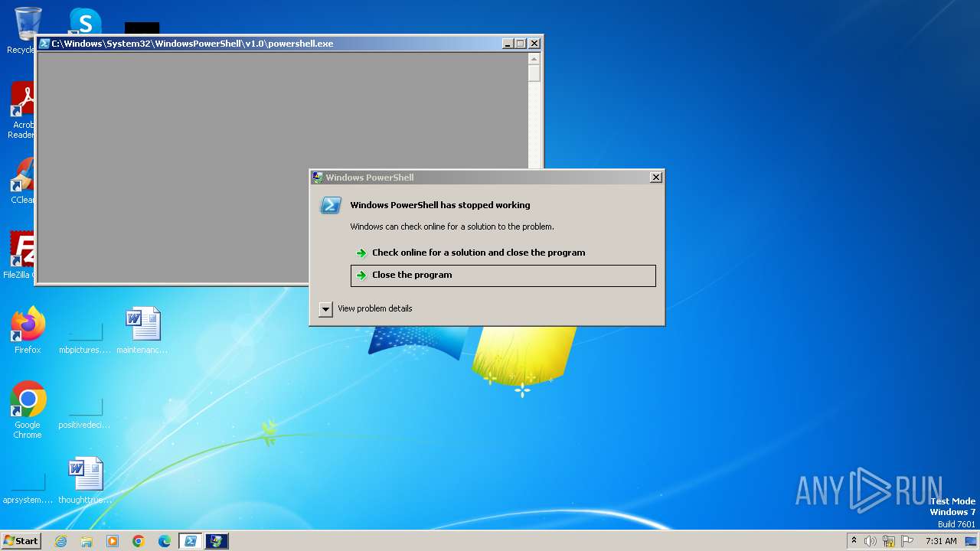Maximize the powershell.exe console window
The image size is (980, 551).
521,44
